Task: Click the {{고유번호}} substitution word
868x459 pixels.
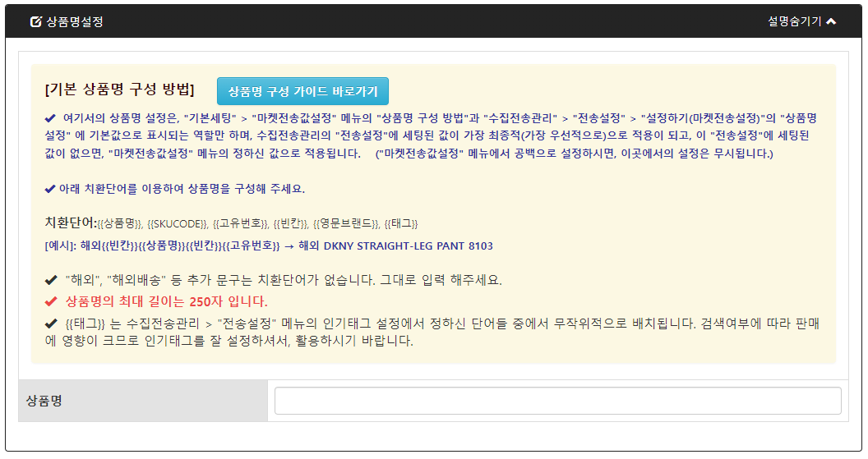Action: coord(240,224)
